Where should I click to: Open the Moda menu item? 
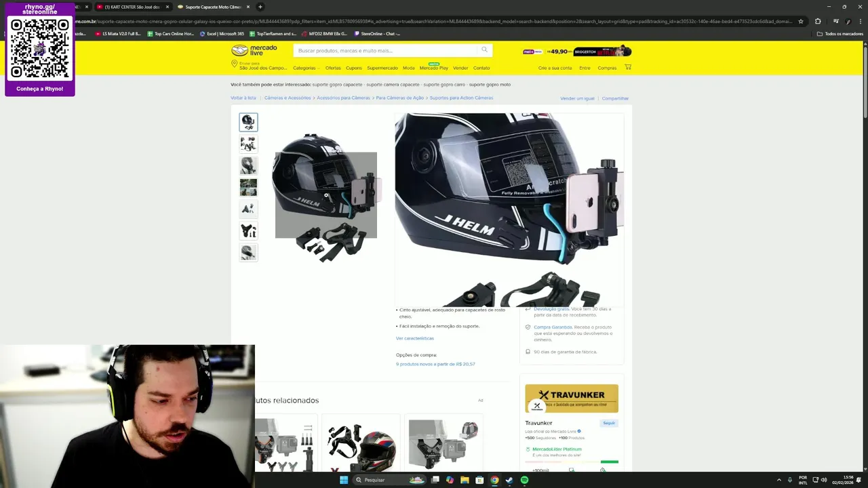tap(408, 68)
